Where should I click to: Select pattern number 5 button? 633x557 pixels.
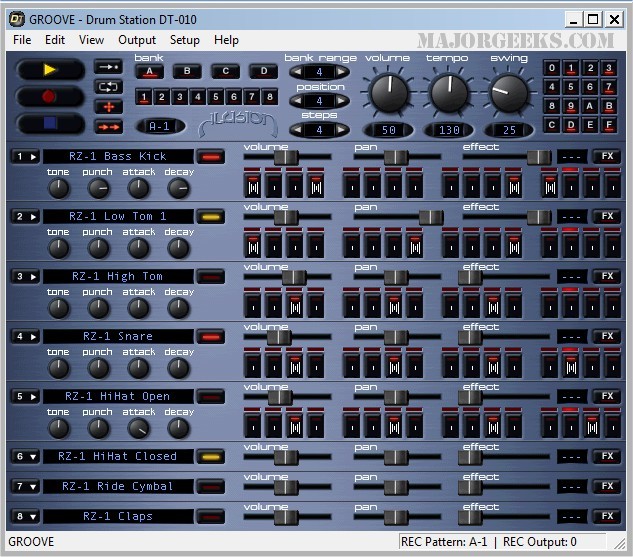click(215, 98)
